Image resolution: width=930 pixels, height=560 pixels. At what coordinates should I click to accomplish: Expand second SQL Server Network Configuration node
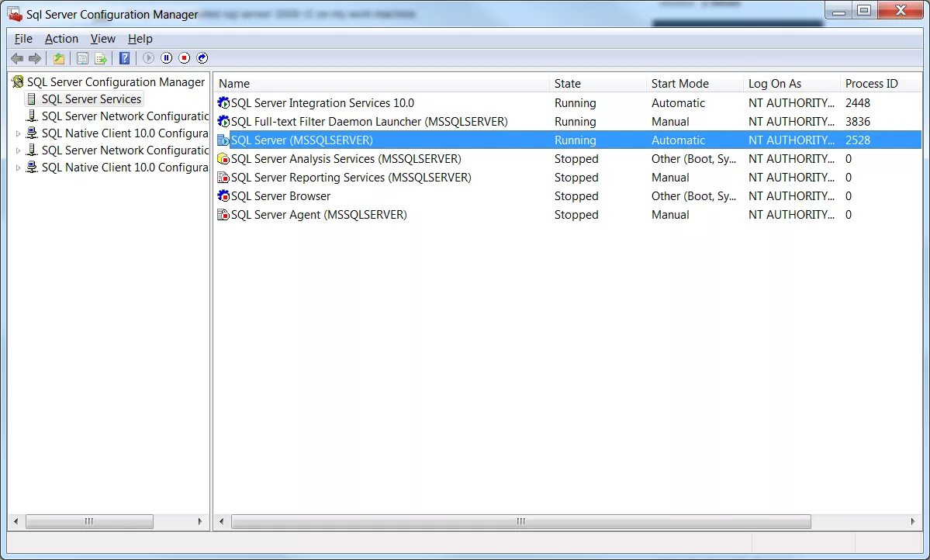click(18, 150)
